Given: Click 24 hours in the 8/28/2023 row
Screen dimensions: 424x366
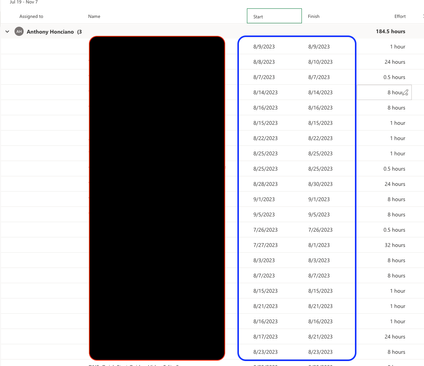Looking at the screenshot, I should 395,184.
